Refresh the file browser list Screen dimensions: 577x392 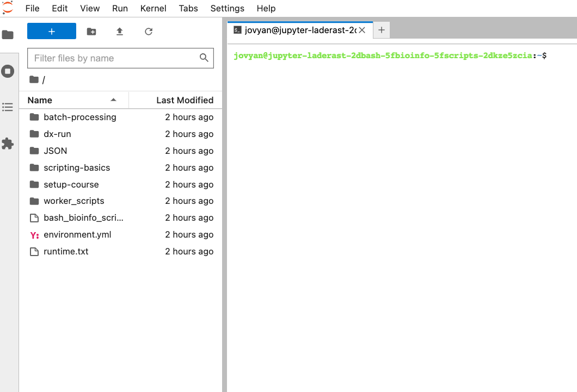149,32
